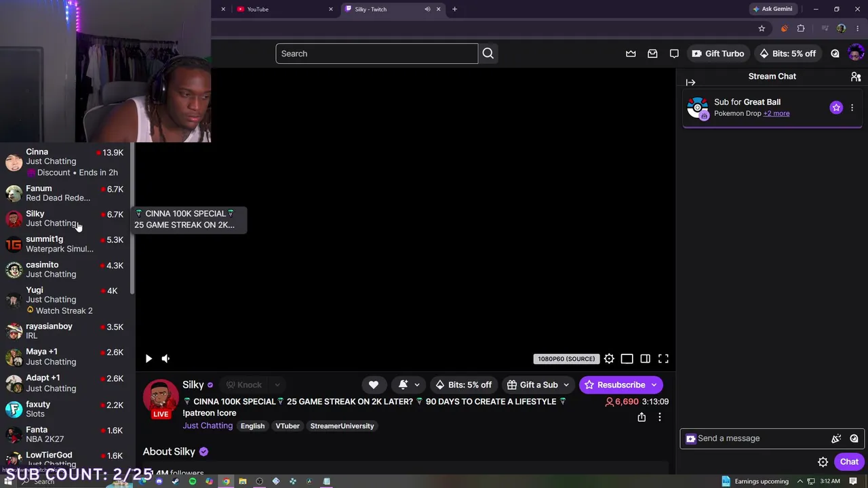Image resolution: width=868 pixels, height=488 pixels.
Task: Select the VTuber tag
Action: [x=288, y=426]
